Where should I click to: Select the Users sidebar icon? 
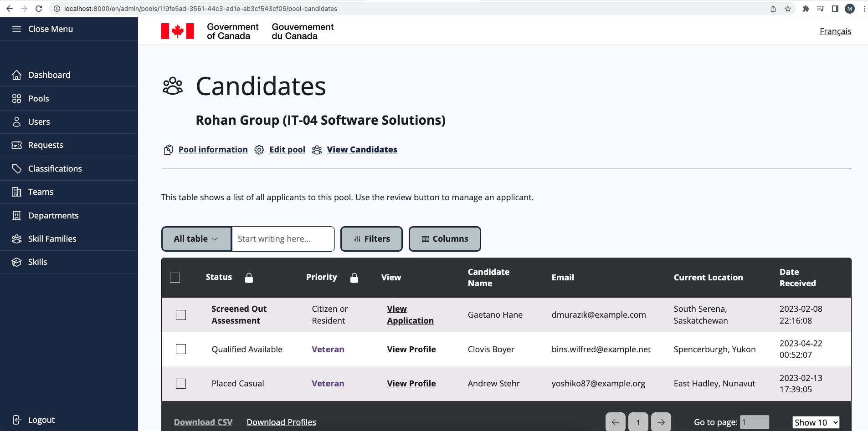coord(17,122)
